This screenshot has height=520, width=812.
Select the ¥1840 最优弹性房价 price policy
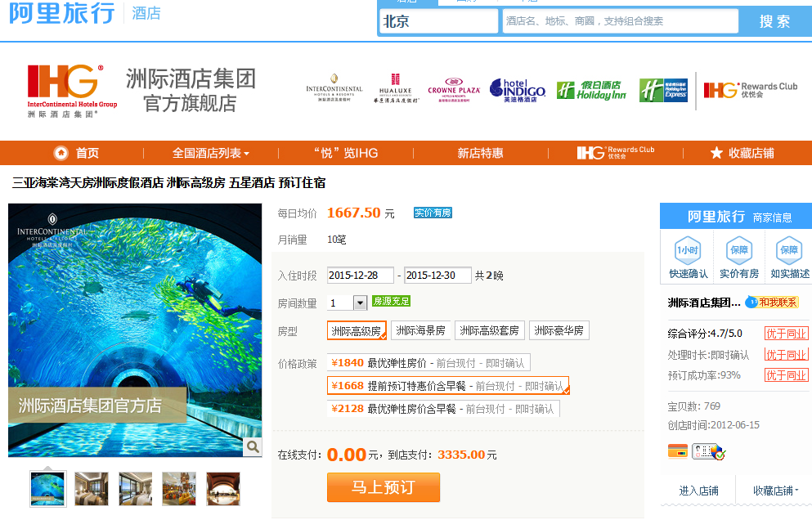pyautogui.click(x=428, y=362)
